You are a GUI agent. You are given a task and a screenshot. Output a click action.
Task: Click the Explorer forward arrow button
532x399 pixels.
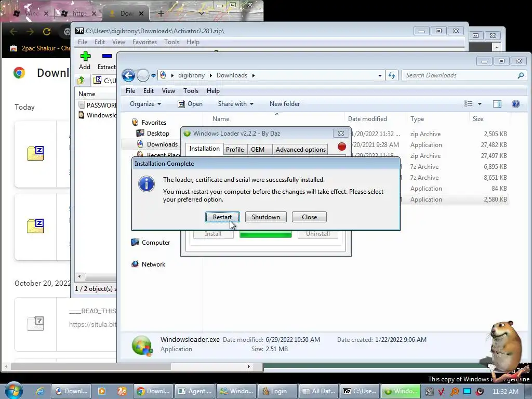(143, 75)
